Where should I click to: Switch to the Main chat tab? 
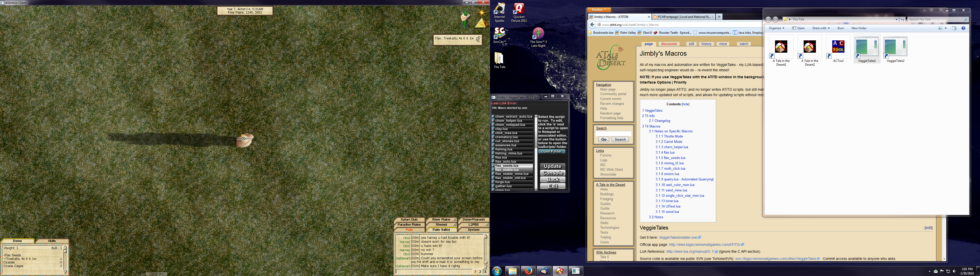coord(409,230)
